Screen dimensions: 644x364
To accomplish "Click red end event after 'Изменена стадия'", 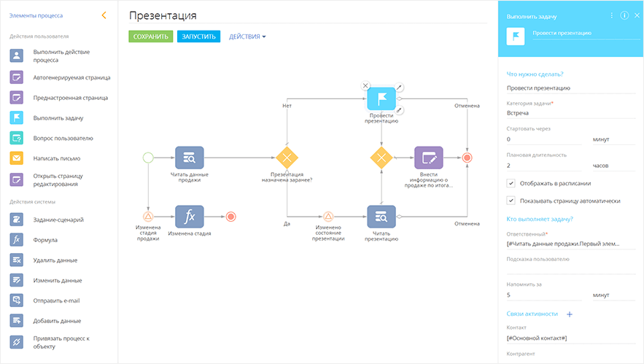I will [230, 217].
